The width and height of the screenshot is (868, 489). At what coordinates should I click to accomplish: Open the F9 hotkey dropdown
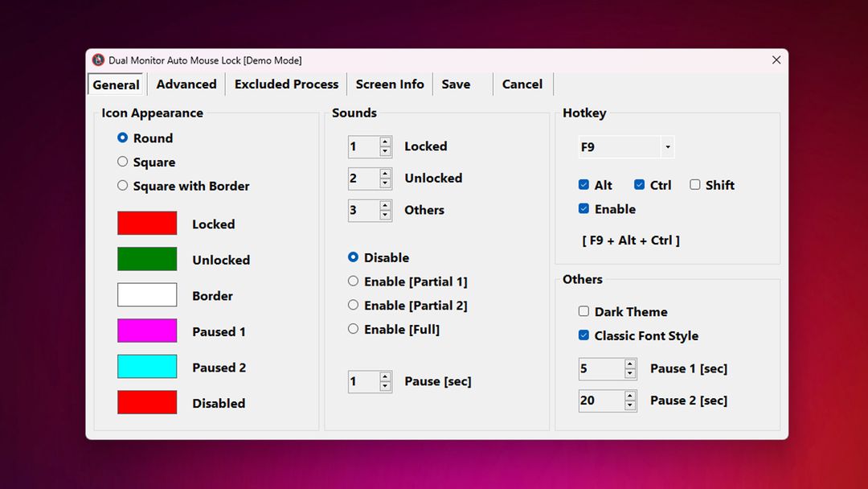(x=667, y=147)
